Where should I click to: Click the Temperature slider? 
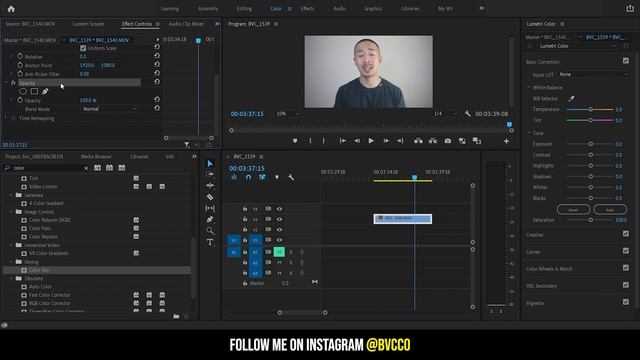coord(590,109)
